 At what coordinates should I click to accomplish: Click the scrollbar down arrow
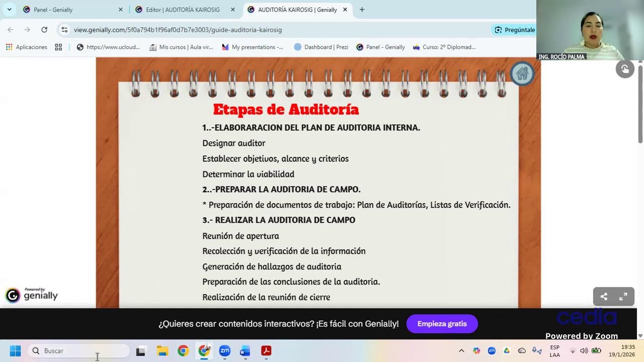coord(640,335)
